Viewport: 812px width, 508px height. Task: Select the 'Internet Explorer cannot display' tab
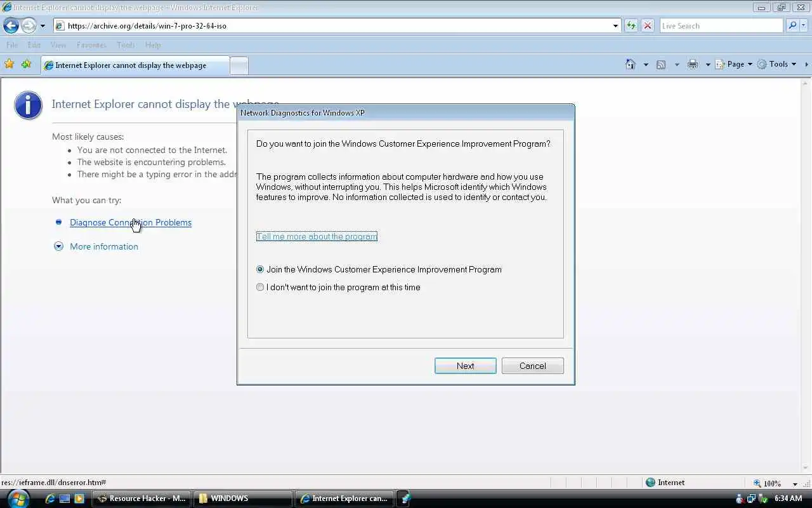(x=135, y=65)
